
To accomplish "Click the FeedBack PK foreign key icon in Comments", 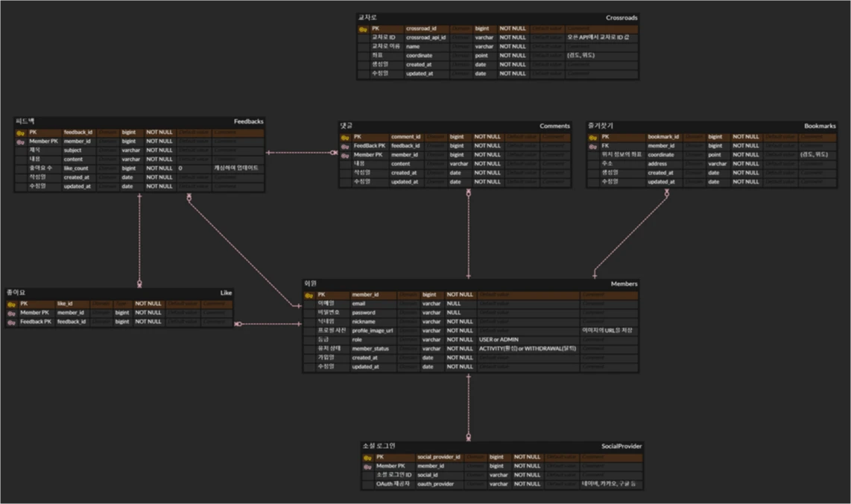I will tap(344, 147).
